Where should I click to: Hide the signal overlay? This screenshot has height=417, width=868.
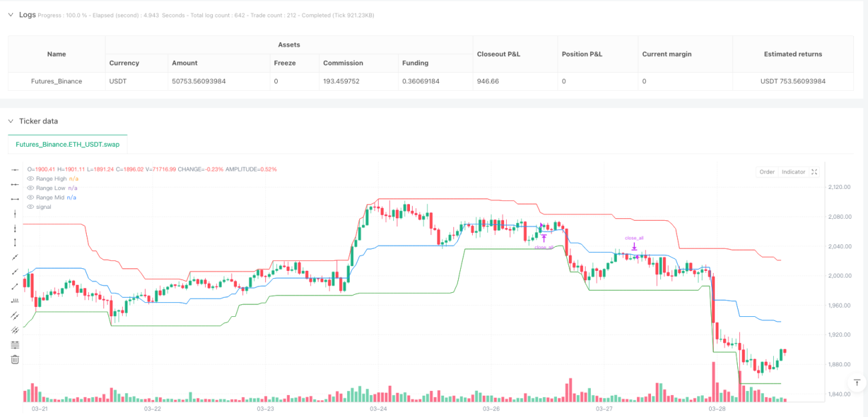(x=30, y=207)
